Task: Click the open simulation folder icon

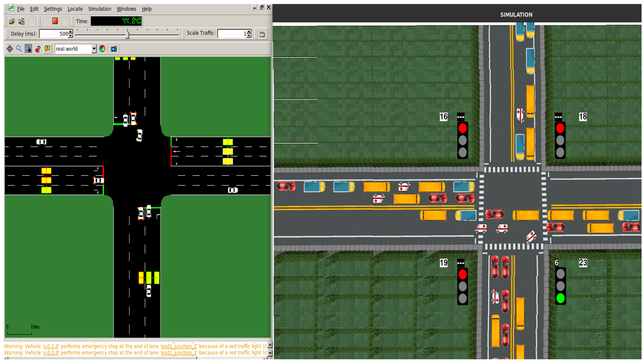Action: (12, 21)
